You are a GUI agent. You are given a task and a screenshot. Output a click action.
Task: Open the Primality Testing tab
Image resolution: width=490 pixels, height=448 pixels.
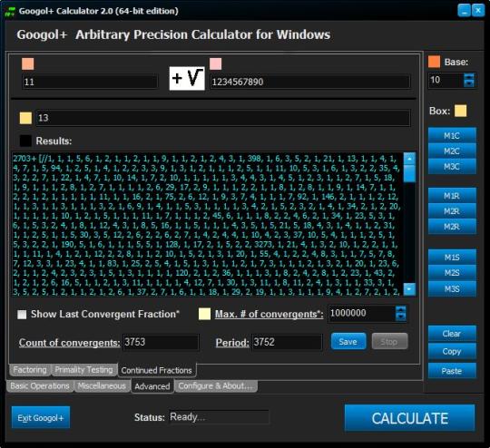(x=83, y=370)
